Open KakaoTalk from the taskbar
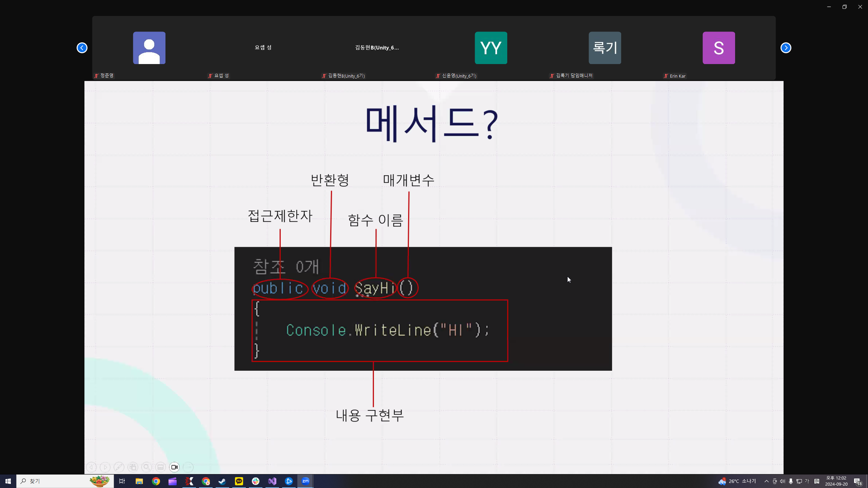Image resolution: width=868 pixels, height=488 pixels. (239, 481)
